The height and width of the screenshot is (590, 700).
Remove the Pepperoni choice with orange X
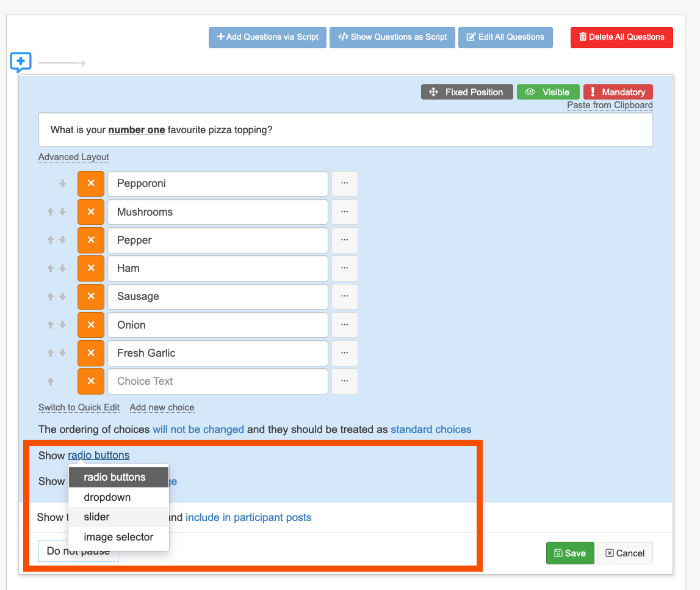[x=91, y=184]
